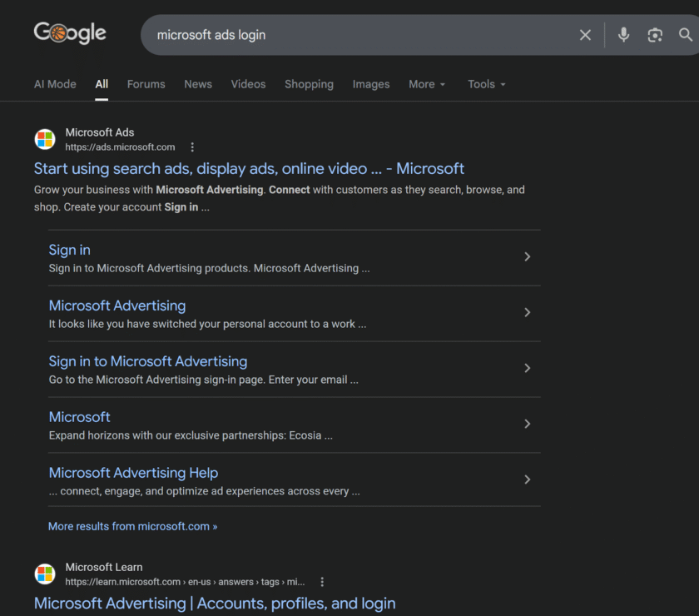This screenshot has height=616, width=699.
Task: Click chevron on Sign in sitelink row
Action: pos(527,256)
